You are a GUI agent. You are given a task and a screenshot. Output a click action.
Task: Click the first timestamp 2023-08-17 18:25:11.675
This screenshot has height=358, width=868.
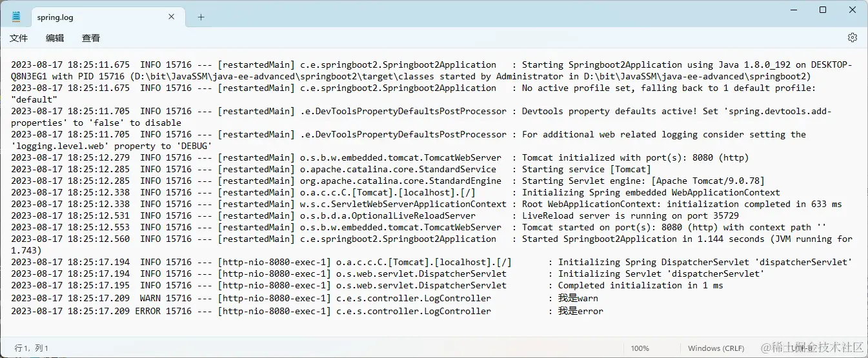[70, 65]
